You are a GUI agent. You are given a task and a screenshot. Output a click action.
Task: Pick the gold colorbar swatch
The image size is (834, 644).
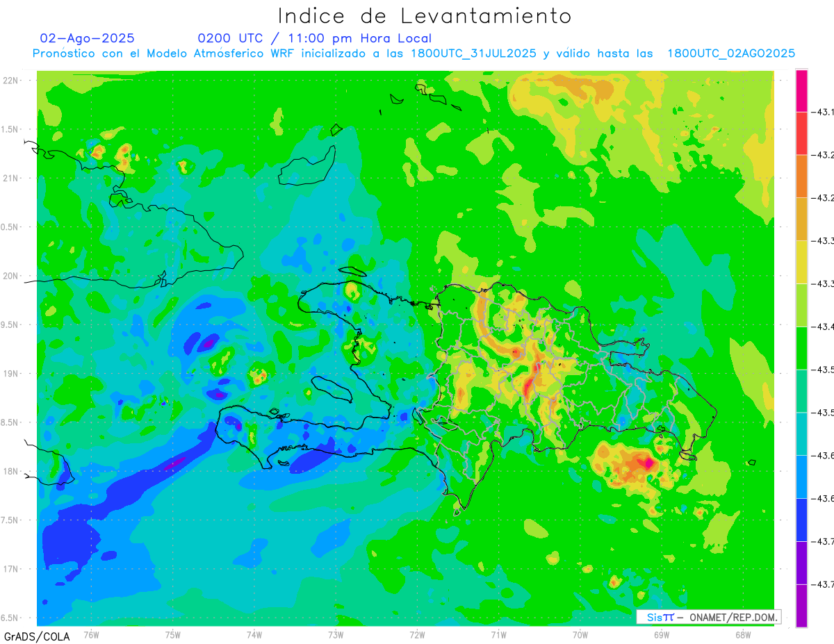click(801, 220)
